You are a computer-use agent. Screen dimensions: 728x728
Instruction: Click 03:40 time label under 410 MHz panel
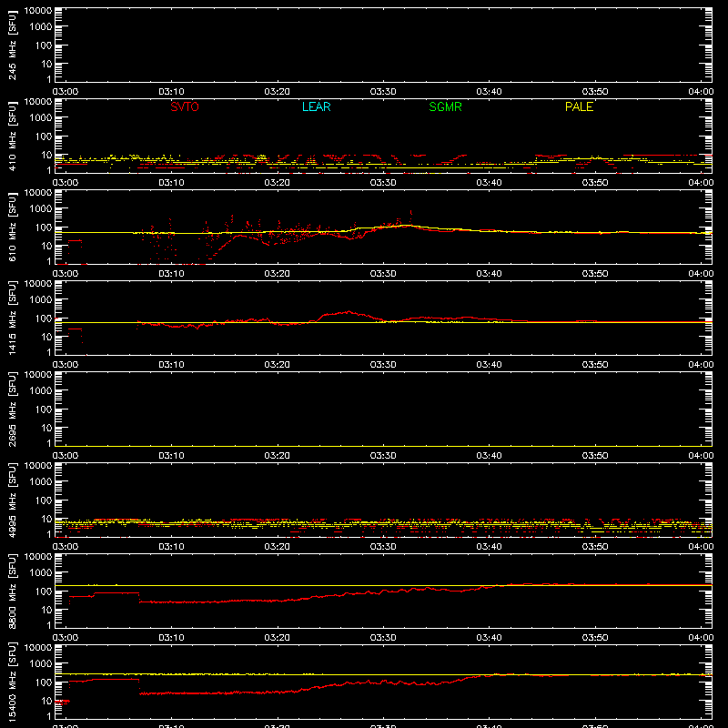coord(489,183)
